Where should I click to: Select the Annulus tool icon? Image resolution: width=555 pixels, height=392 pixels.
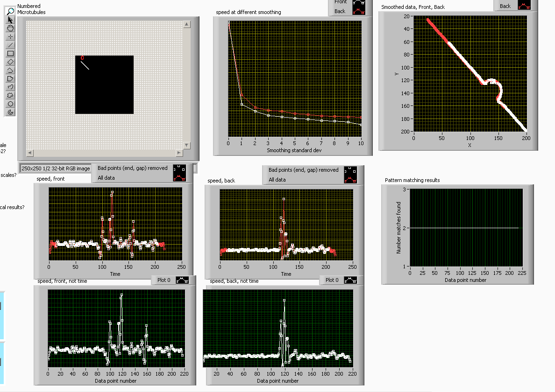[x=10, y=112]
